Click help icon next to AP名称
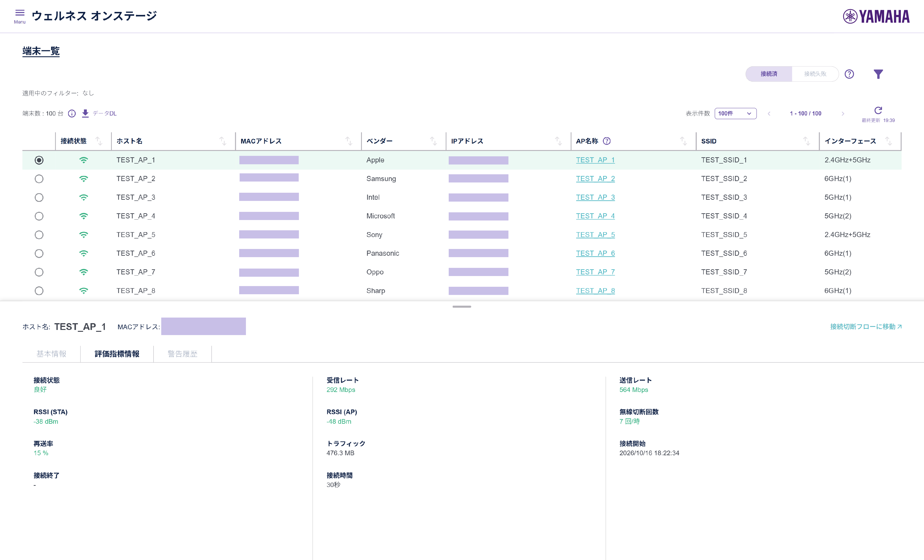This screenshot has height=560, width=924. pyautogui.click(x=606, y=141)
